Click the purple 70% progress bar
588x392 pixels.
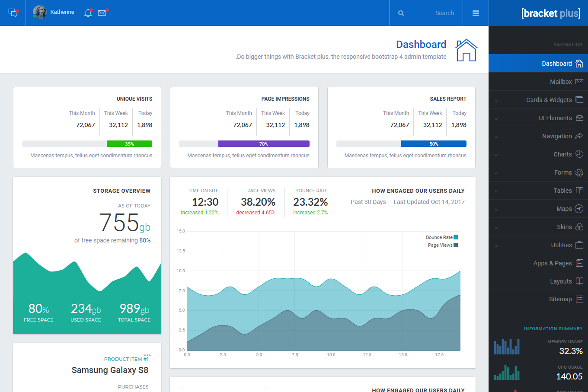click(264, 144)
